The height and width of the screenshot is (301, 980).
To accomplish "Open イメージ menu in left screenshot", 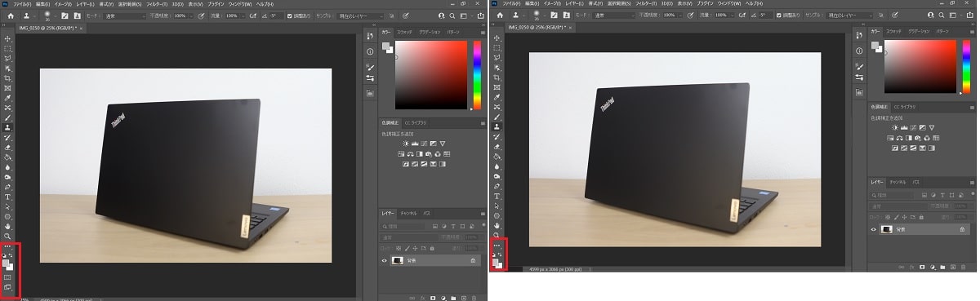I will pos(63,4).
